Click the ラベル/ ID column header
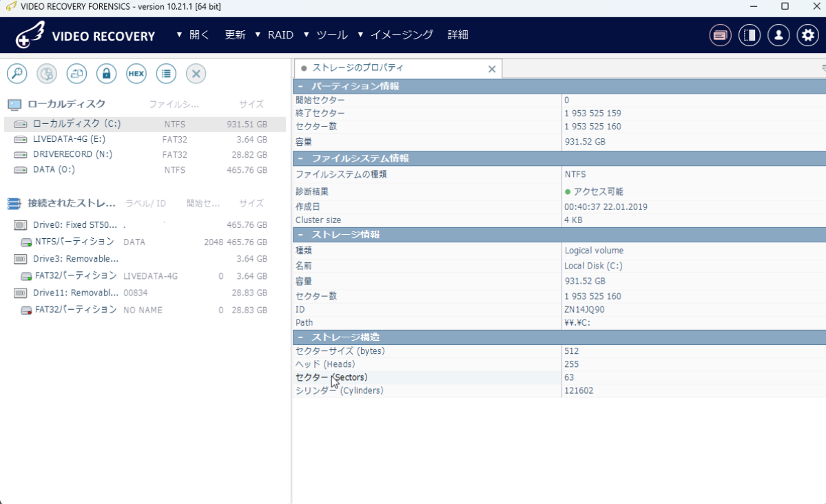The width and height of the screenshot is (826, 504). pyautogui.click(x=145, y=203)
